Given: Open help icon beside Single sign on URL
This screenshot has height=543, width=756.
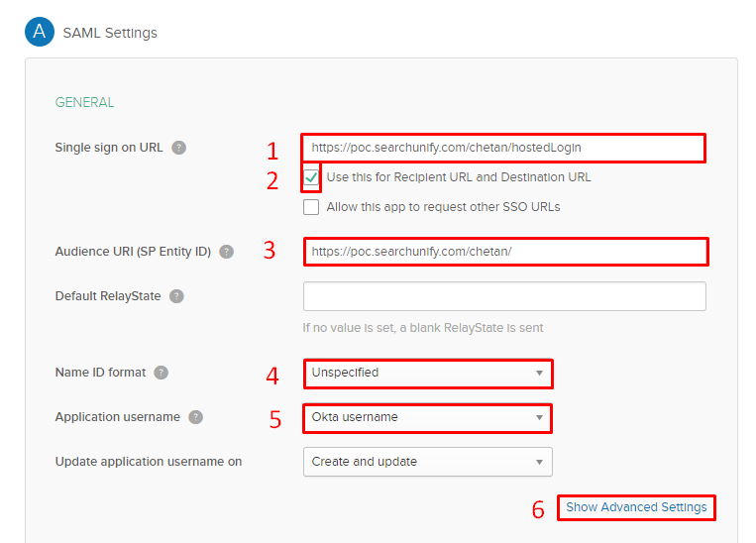Looking at the screenshot, I should (178, 148).
